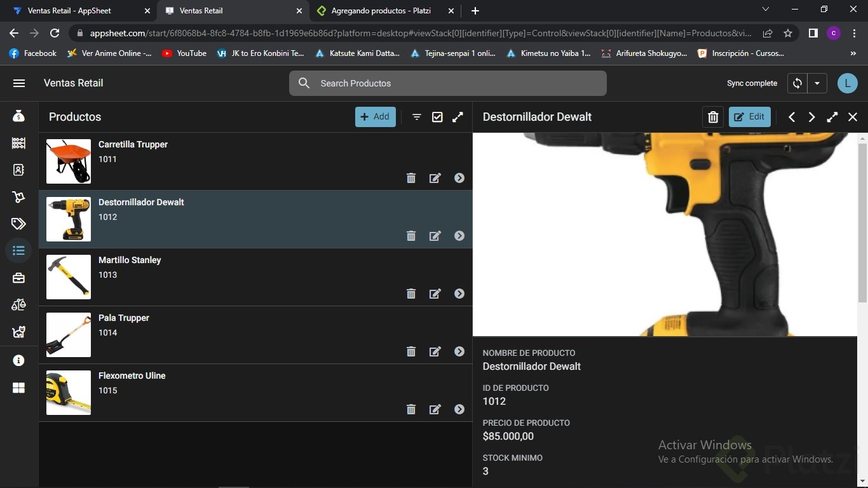Image resolution: width=868 pixels, height=488 pixels.
Task: Go to previous product in detail panel
Action: click(x=792, y=117)
